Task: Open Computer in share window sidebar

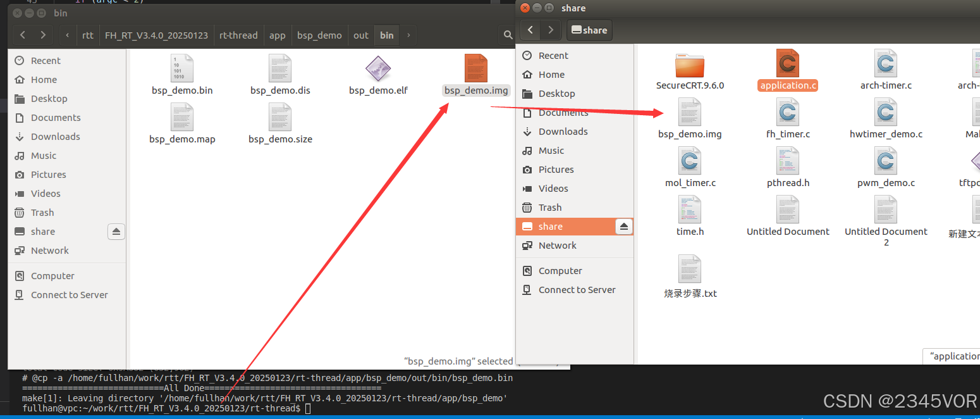Action: click(x=575, y=271)
